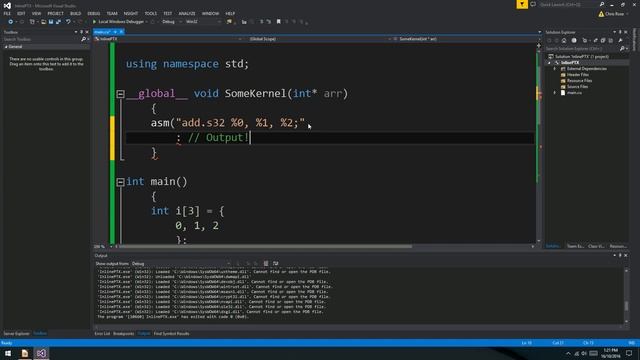Collapse the main function code block
Image resolution: width=640 pixels, height=360 pixels.
[120, 182]
